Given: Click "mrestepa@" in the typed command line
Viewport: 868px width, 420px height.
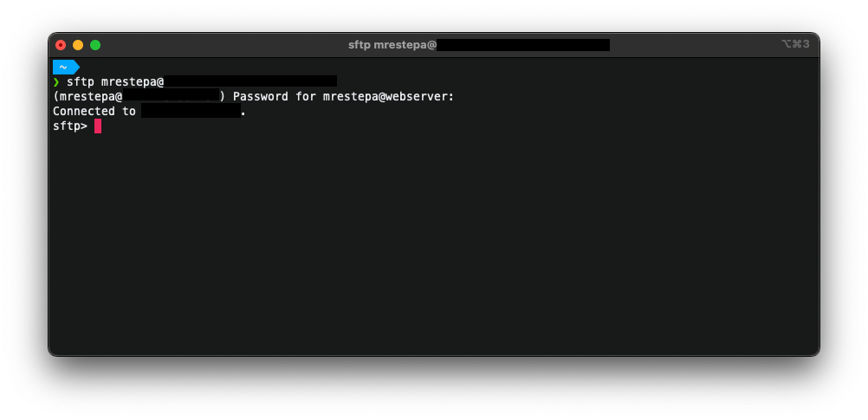Looking at the screenshot, I should [x=133, y=81].
